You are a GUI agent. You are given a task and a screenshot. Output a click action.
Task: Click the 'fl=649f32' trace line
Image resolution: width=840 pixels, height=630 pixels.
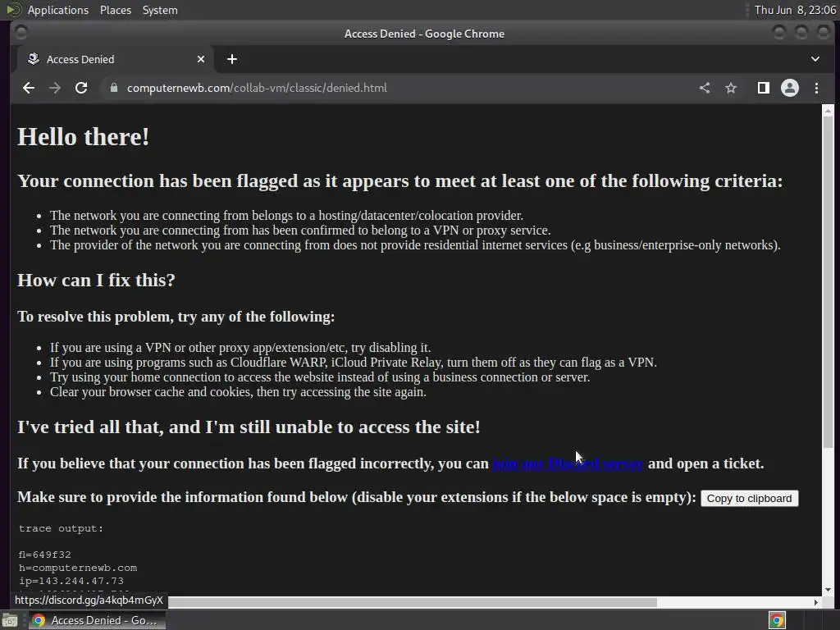(44, 555)
